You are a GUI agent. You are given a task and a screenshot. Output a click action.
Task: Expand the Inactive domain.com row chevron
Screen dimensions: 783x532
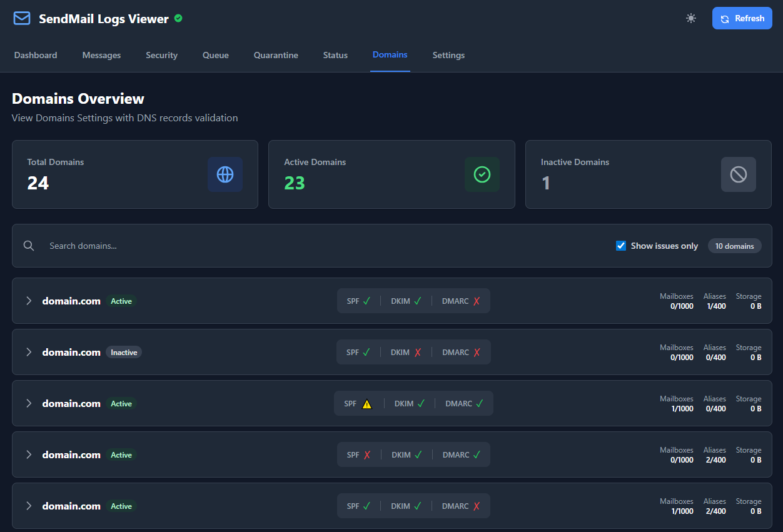click(x=29, y=353)
